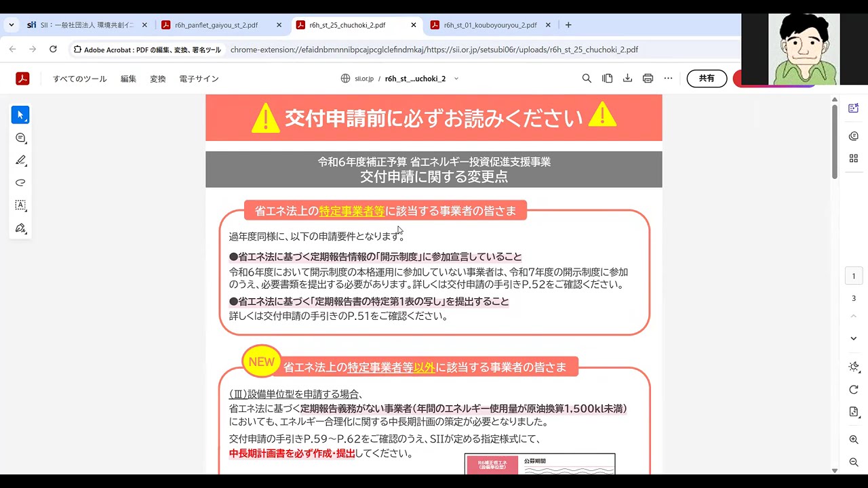
Task: Select the arrow selection tool
Action: pyautogui.click(x=20, y=115)
